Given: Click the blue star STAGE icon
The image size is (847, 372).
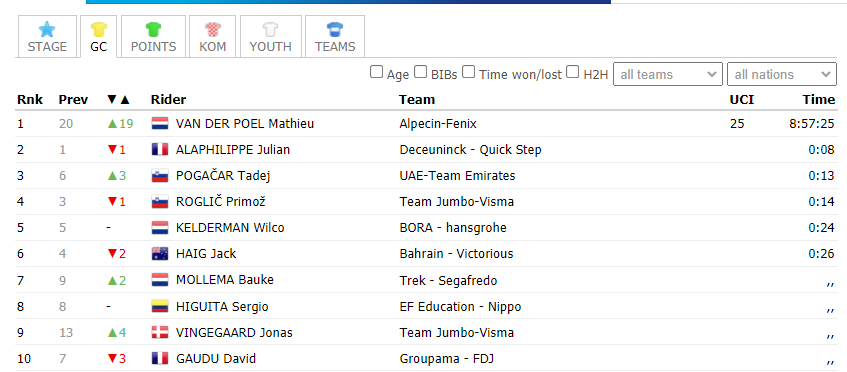Looking at the screenshot, I should pyautogui.click(x=47, y=29).
